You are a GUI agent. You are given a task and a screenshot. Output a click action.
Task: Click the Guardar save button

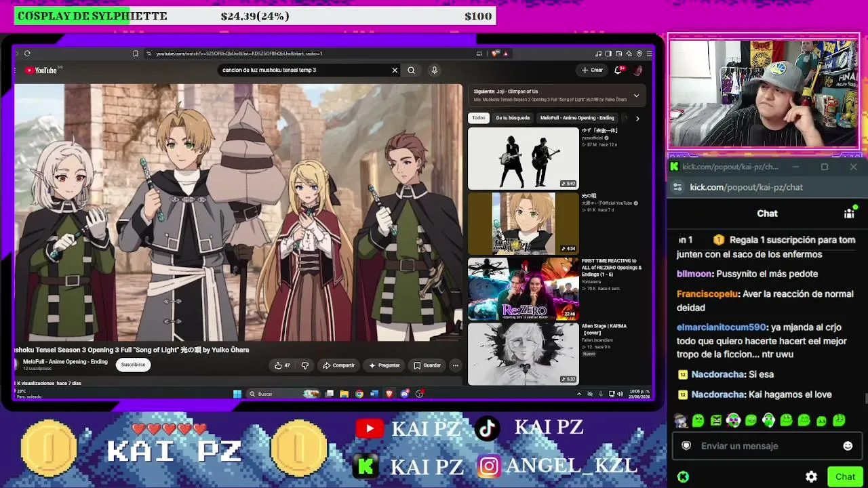point(427,365)
